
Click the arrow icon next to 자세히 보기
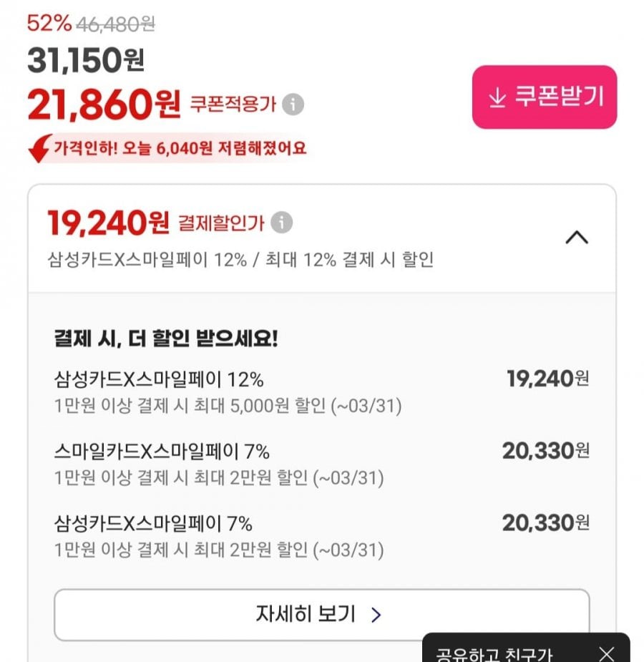tap(376, 615)
